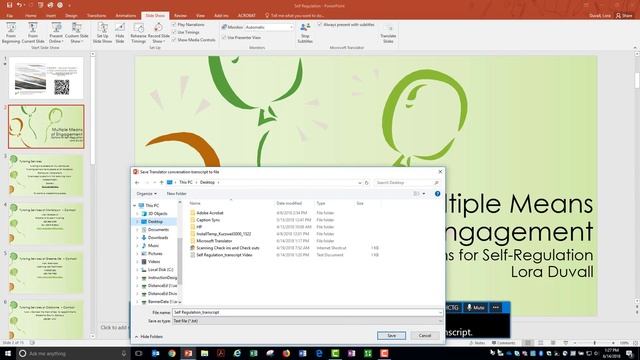Click the File name input field
Viewport: 640px width, 360px height.
coord(307,312)
